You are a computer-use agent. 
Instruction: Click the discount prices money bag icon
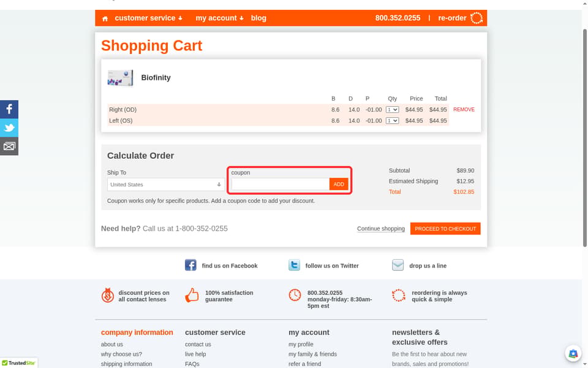(x=108, y=296)
